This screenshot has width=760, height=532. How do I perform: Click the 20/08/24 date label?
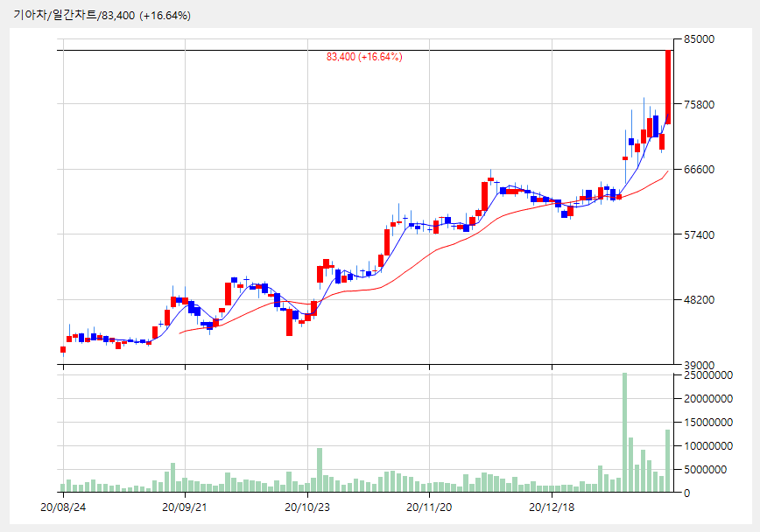(63, 507)
